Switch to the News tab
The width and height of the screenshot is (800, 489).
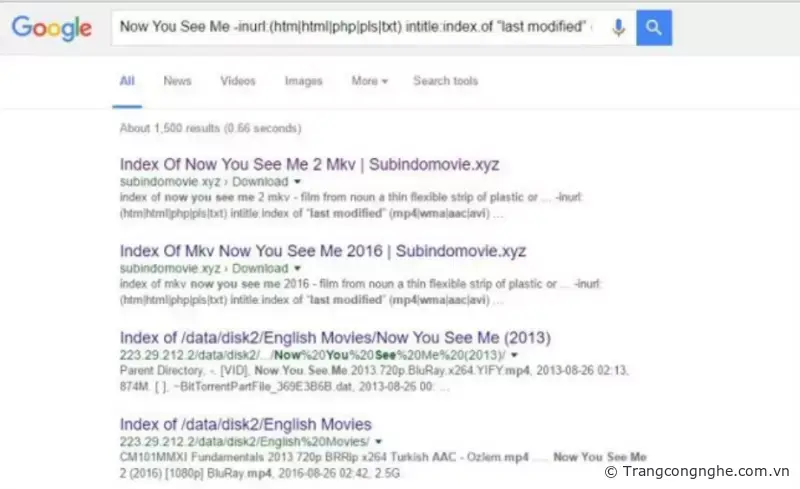click(177, 81)
